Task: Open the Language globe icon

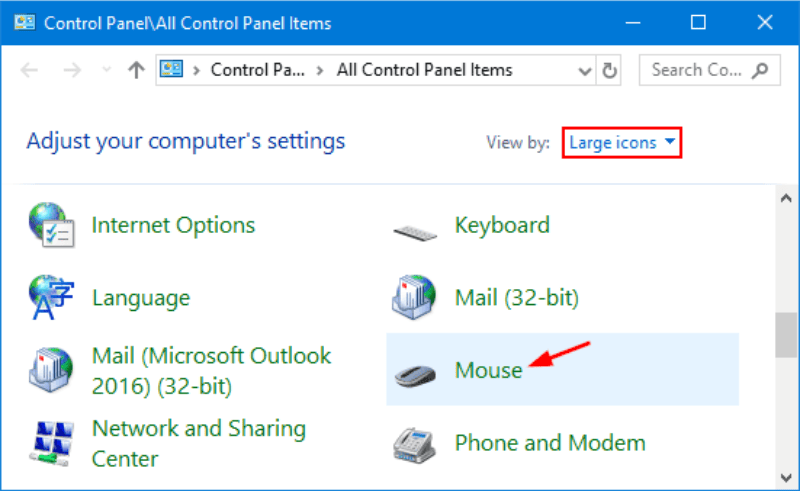Action: pyautogui.click(x=50, y=297)
